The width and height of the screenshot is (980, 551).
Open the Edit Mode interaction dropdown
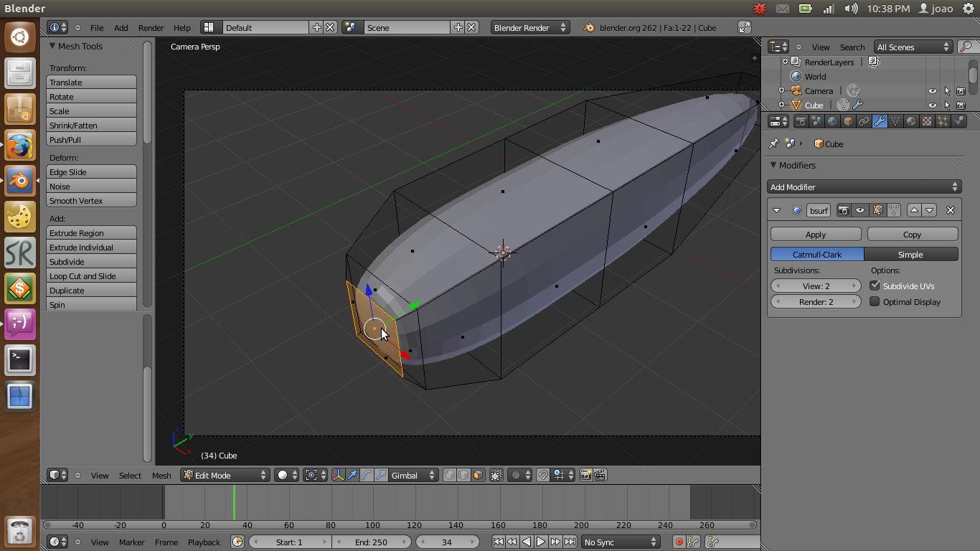pos(224,474)
